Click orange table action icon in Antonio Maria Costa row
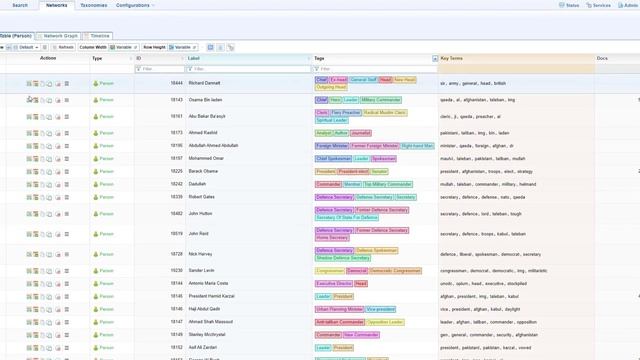Image resolution: width=640 pixels, height=360 pixels. coord(36,284)
